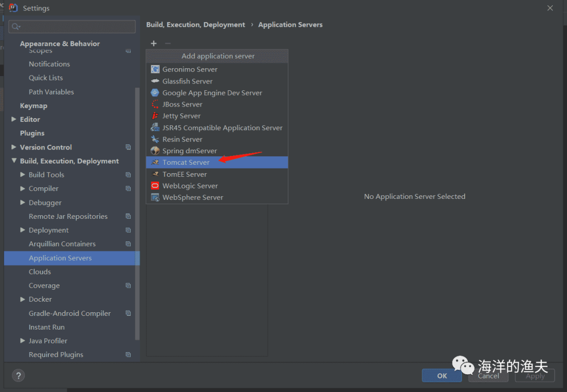Select Application Servers in tree
This screenshot has width=567, height=392.
click(x=71, y=258)
